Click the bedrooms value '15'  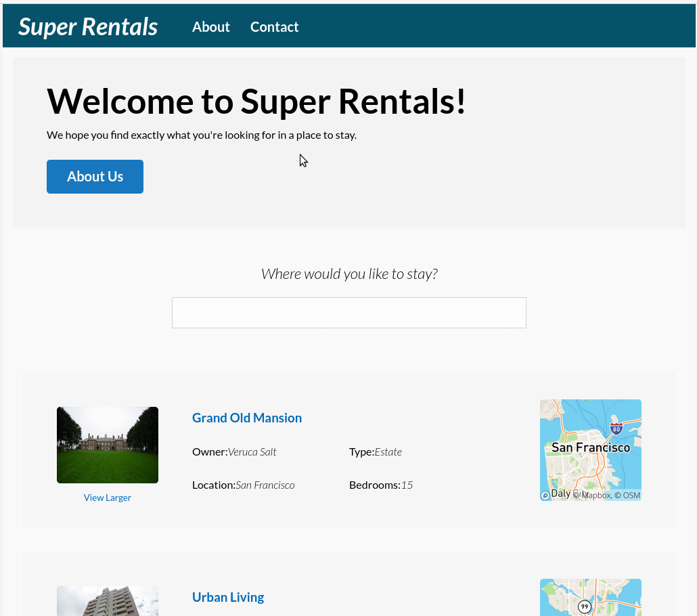pos(407,485)
